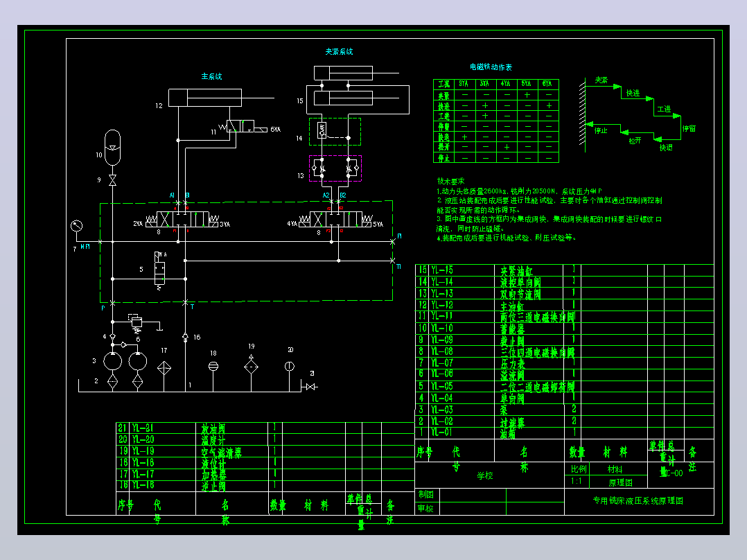
Task: Select the 2YA/3YA directional valve symbol
Action: (x=182, y=219)
